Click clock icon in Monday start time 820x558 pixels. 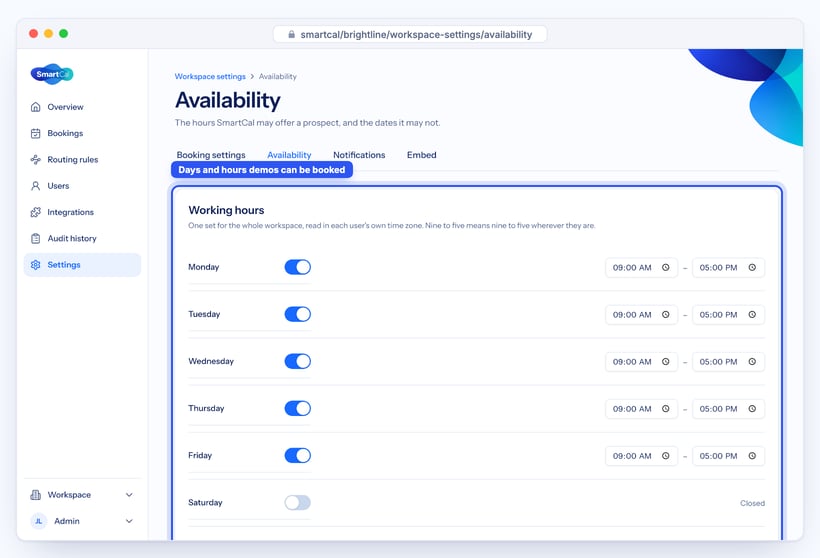(x=666, y=267)
